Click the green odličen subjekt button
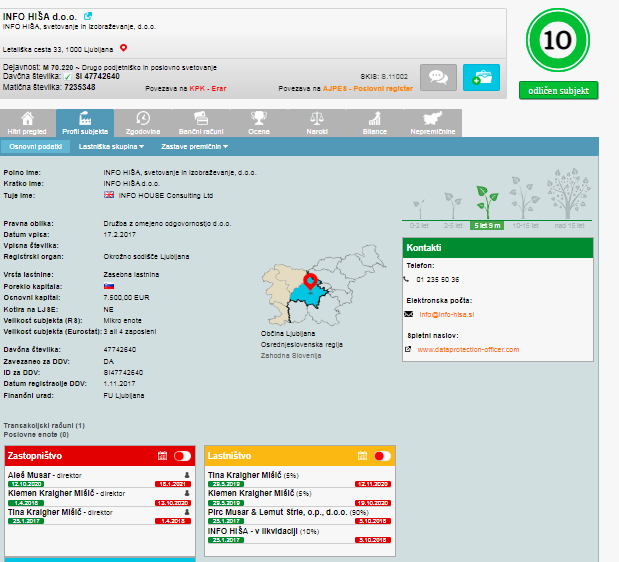This screenshot has width=619, height=562. point(558,90)
